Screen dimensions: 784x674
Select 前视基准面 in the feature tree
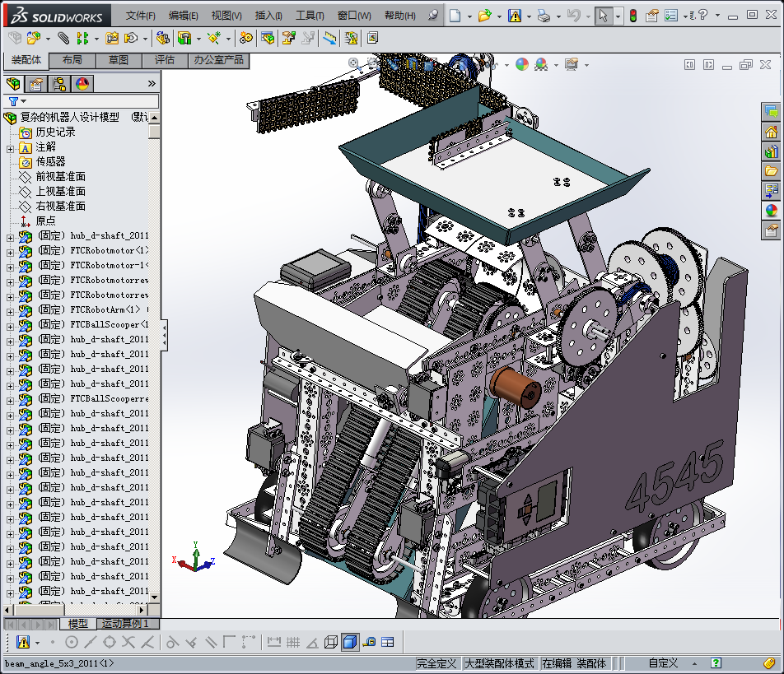60,177
